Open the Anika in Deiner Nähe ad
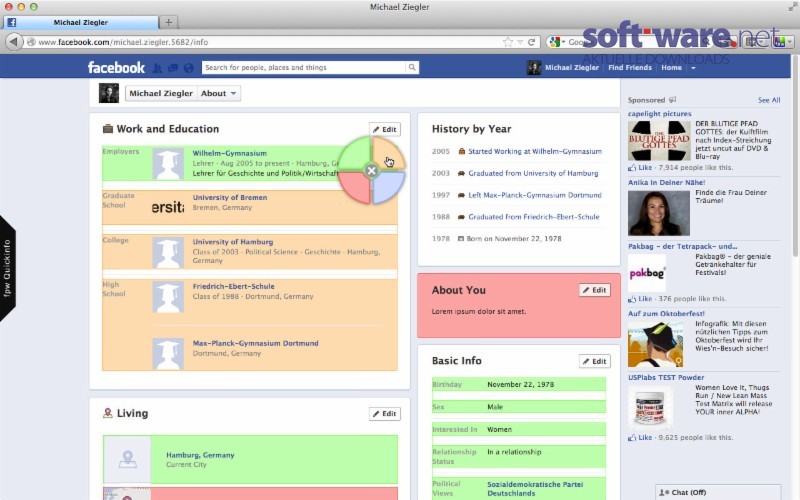Viewport: 800px width, 500px height. (666, 183)
